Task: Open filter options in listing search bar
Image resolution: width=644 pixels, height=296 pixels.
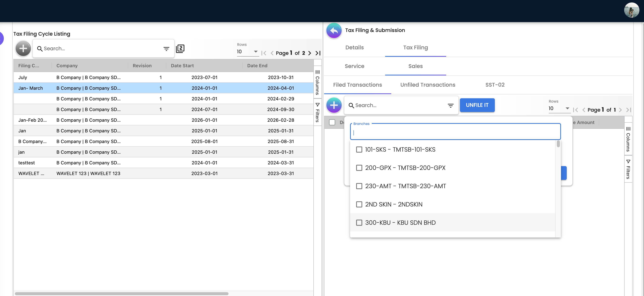Action: [166, 49]
